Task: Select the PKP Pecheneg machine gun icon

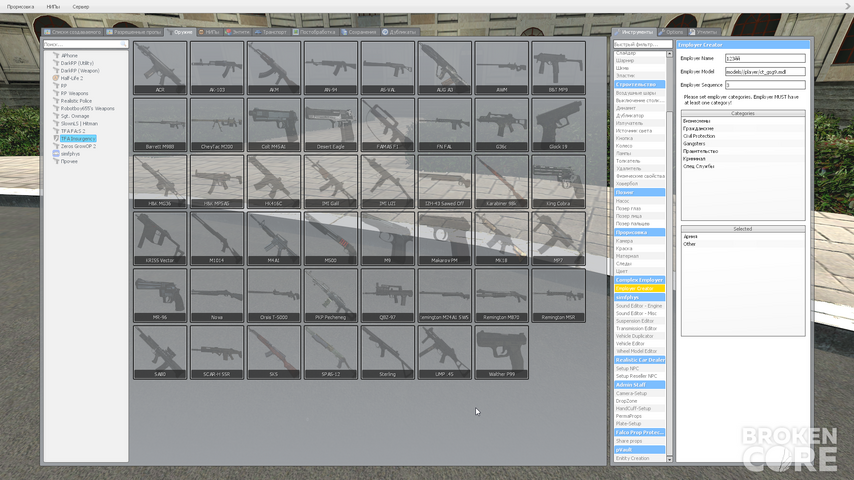Action: pos(331,295)
